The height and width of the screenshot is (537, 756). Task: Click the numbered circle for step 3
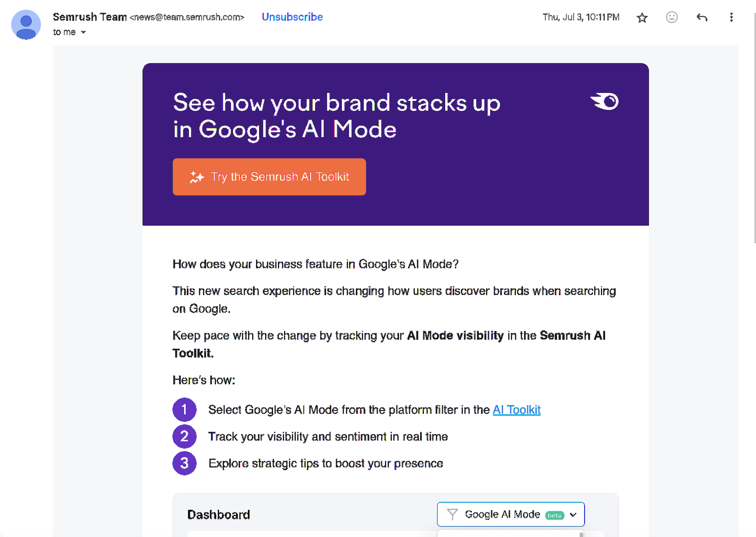[184, 463]
